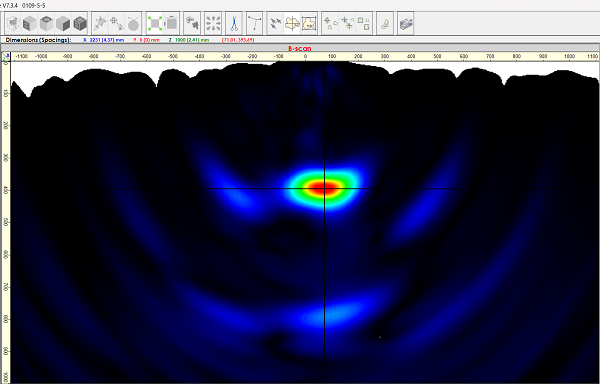Select the cube with drawers view icon
Screen dimensions: 600x384
(x=29, y=24)
